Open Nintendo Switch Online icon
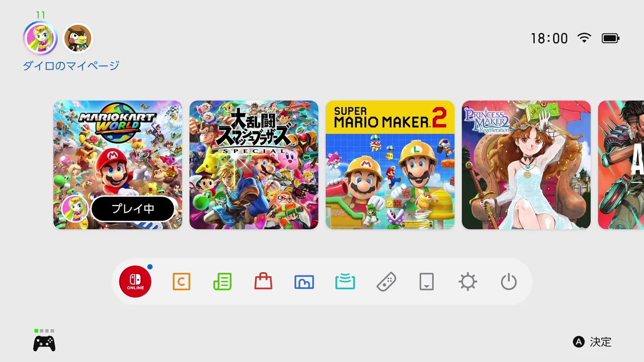The width and height of the screenshot is (644, 362). click(135, 282)
